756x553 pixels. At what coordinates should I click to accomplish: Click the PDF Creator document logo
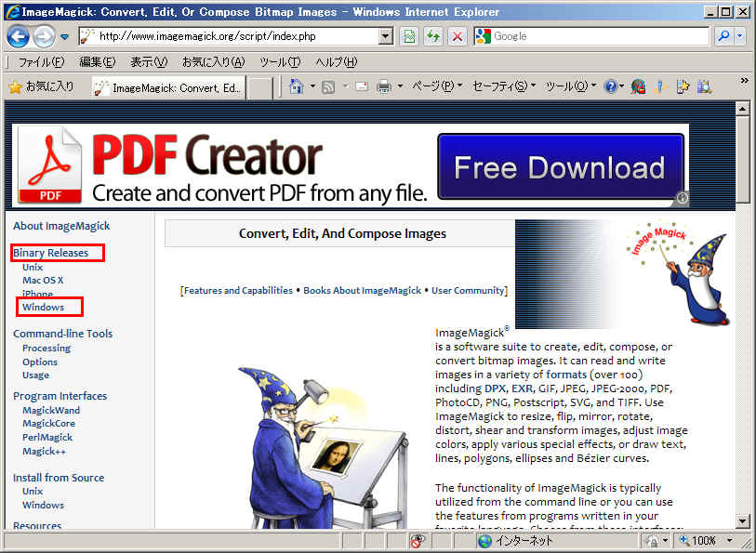pyautogui.click(x=49, y=165)
